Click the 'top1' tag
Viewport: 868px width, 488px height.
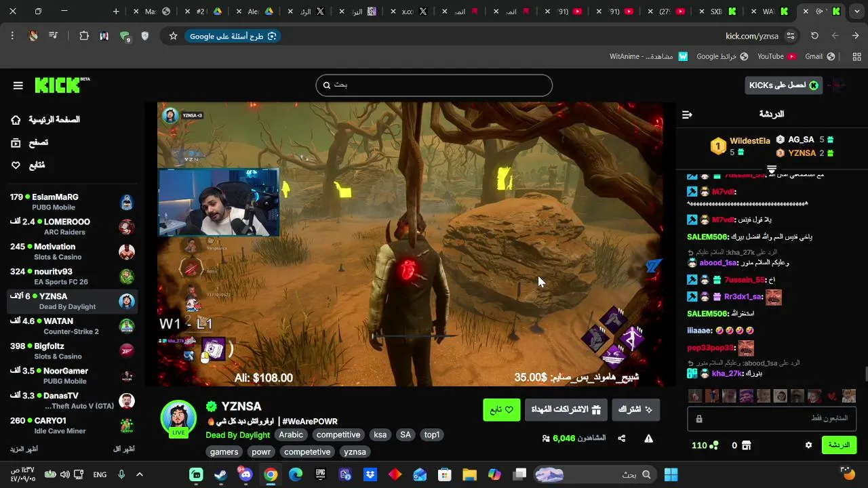[432, 435]
